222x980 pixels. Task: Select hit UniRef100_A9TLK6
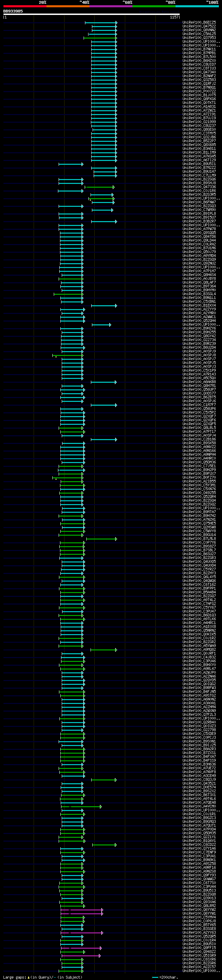[199, 619]
